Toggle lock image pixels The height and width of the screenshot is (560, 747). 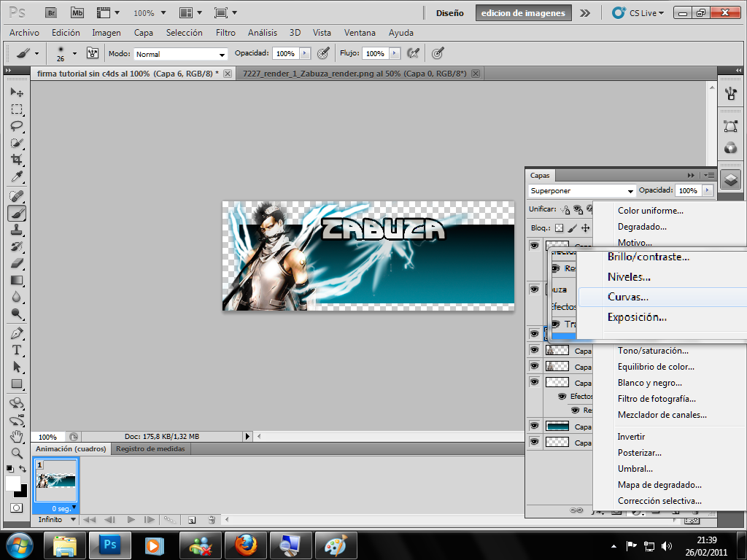coord(573,228)
